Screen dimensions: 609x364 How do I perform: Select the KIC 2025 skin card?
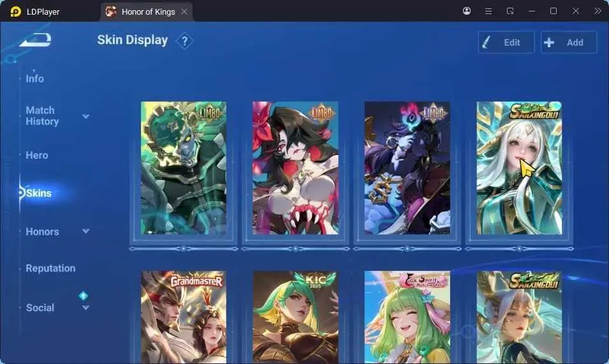tap(295, 317)
